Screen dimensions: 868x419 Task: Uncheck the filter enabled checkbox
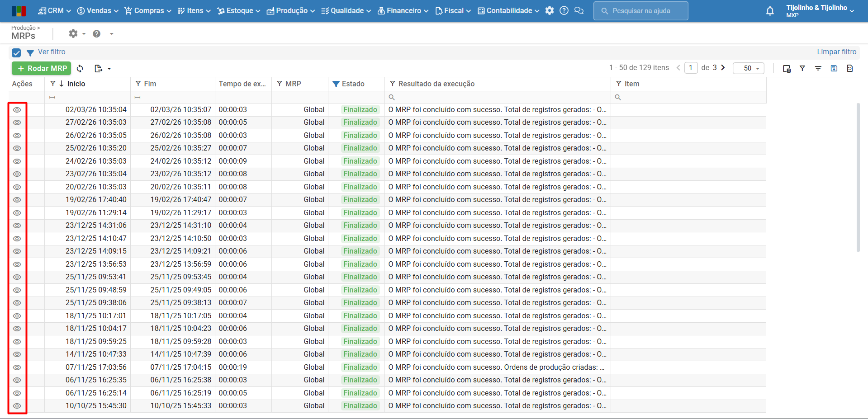[17, 53]
